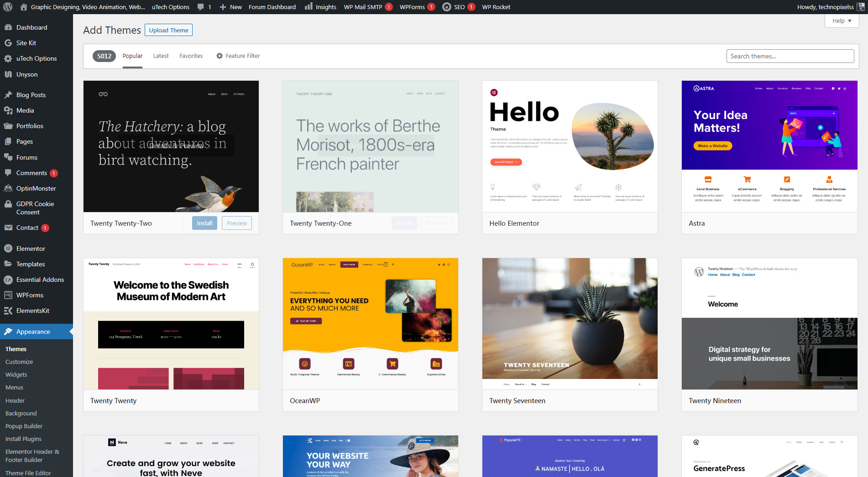Click the Templates folder icon
Image resolution: width=868 pixels, height=477 pixels.
8,264
